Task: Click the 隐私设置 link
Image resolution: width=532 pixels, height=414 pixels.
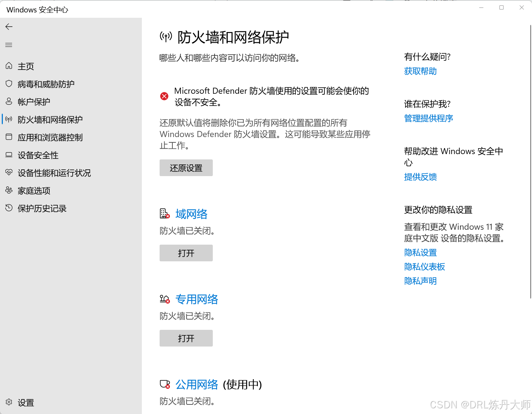Action: coord(420,252)
